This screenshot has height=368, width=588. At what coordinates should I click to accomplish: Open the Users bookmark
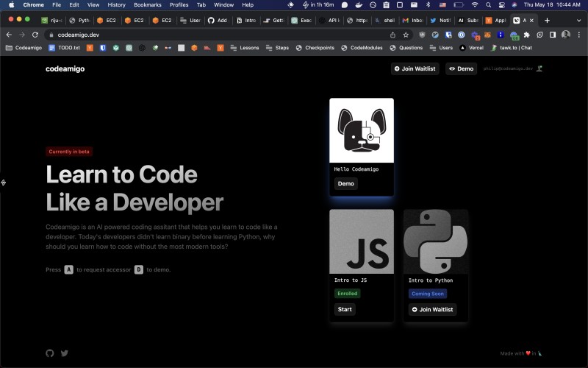(442, 48)
